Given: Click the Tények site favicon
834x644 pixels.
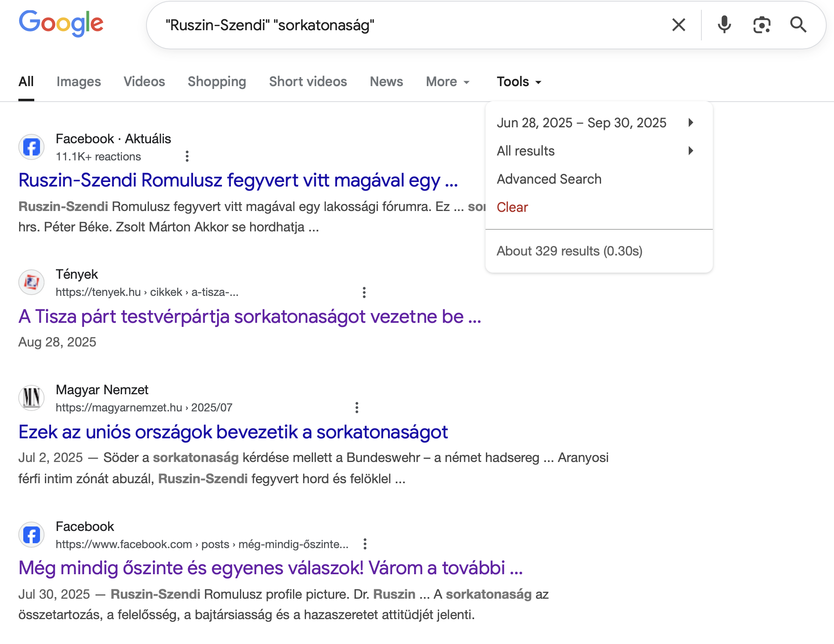Looking at the screenshot, I should (31, 282).
